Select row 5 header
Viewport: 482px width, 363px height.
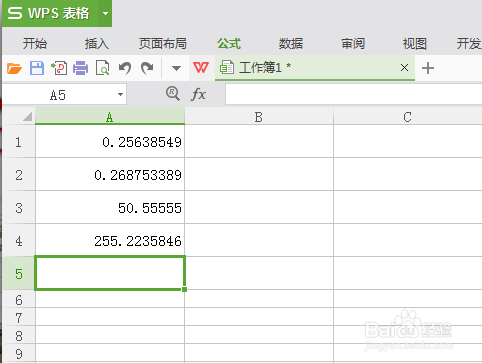click(19, 274)
